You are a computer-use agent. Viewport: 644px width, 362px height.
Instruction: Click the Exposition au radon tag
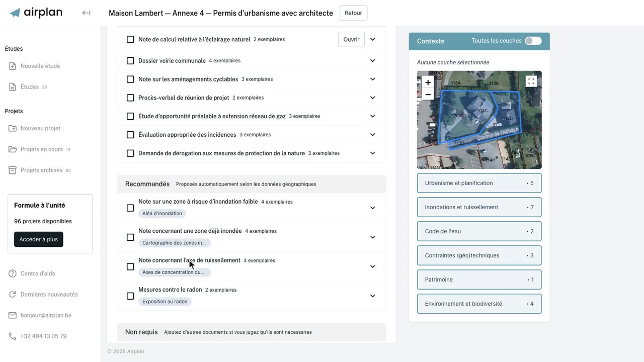[165, 302]
